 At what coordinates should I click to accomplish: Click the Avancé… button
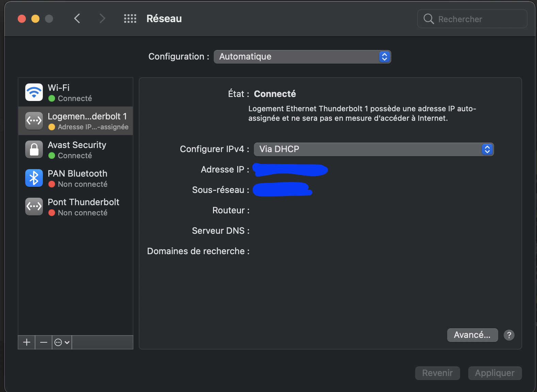(472, 335)
